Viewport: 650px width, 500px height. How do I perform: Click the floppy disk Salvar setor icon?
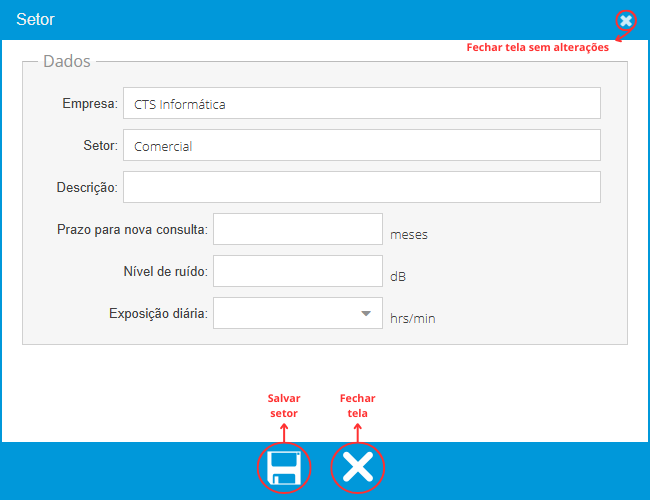[284, 467]
